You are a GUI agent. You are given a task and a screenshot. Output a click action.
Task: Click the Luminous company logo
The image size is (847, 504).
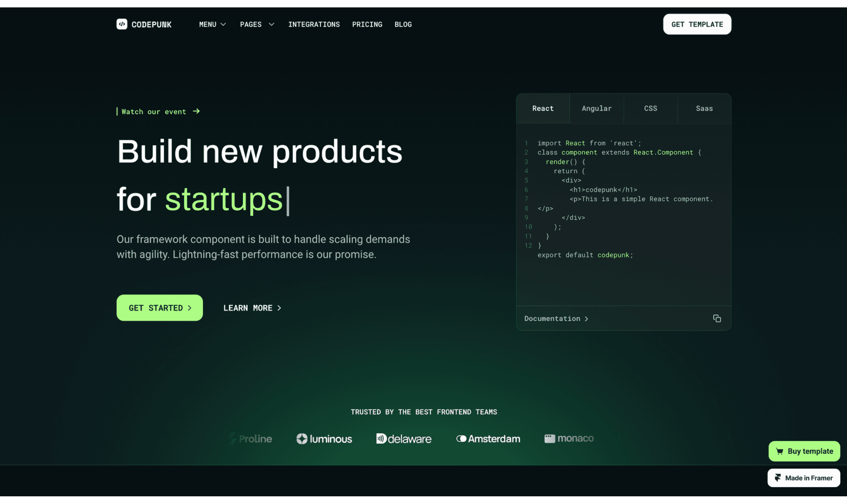point(324,439)
